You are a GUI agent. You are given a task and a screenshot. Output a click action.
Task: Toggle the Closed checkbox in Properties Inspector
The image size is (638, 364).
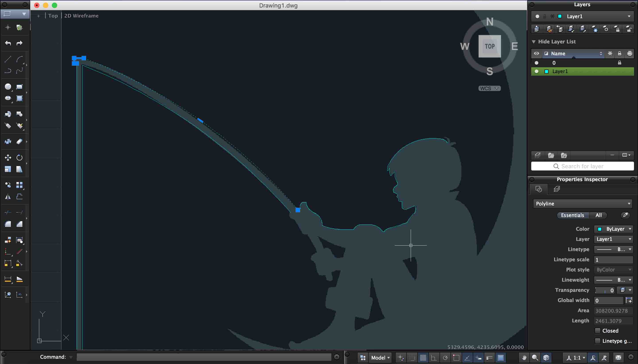[598, 331]
